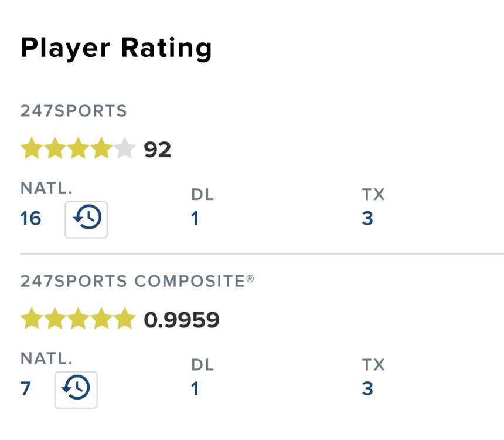Click the 247Sports four-star rating stars
Image resolution: width=504 pixels, height=440 pixels.
(x=66, y=150)
